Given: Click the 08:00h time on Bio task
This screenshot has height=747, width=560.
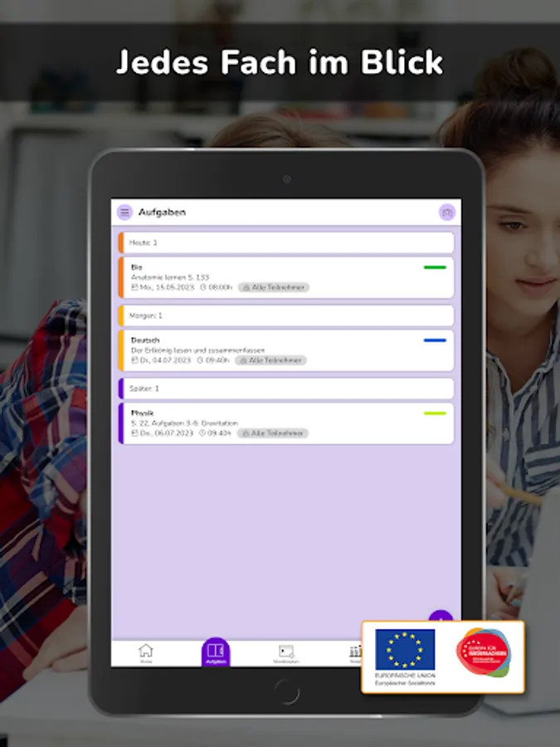Looking at the screenshot, I should (x=217, y=287).
